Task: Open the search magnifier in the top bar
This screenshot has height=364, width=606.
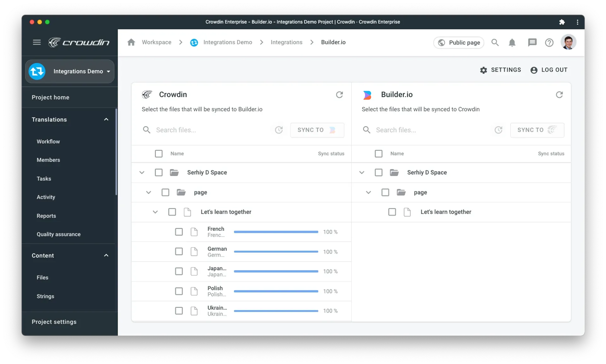Action: tap(495, 42)
